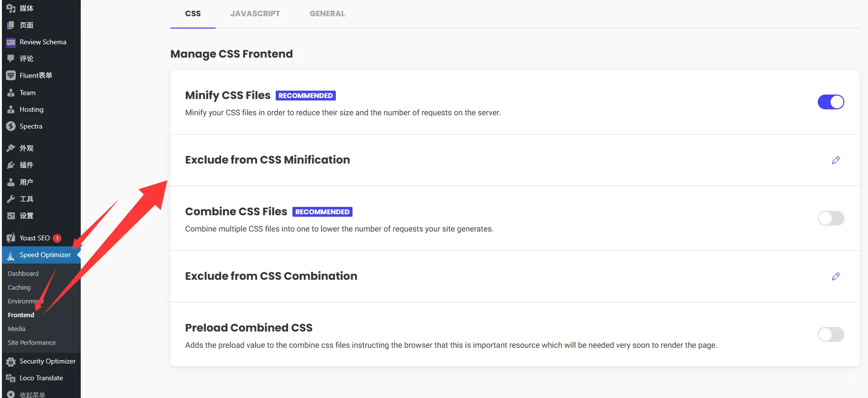Disable the Minify CSS Files toggle
Image resolution: width=868 pixels, height=398 pixels.
pyautogui.click(x=831, y=102)
